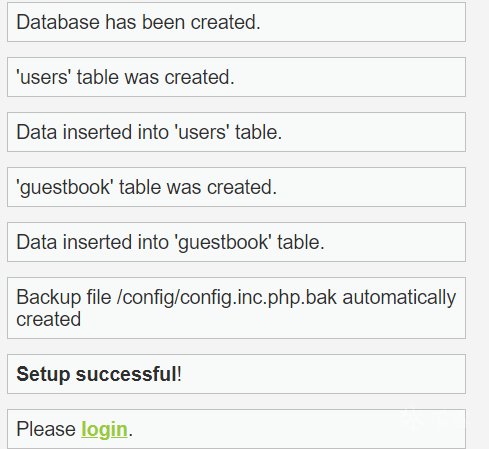Click the word 'Database' in first message
This screenshot has height=449, width=489.
pyautogui.click(x=58, y=22)
